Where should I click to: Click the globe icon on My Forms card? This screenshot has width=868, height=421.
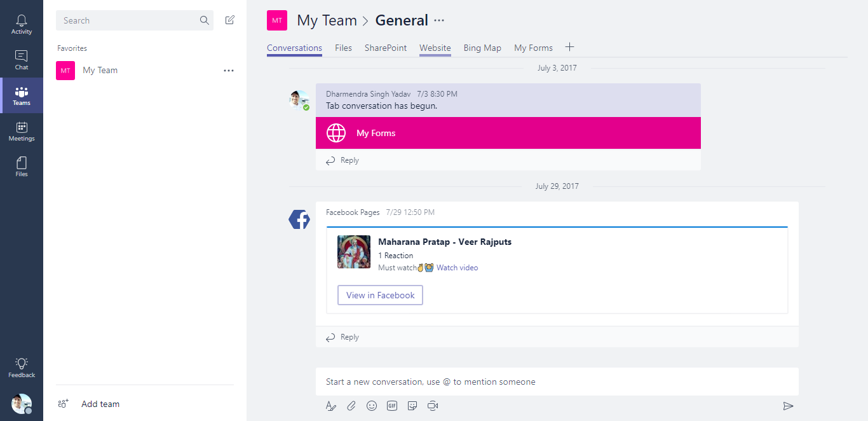[x=336, y=133]
